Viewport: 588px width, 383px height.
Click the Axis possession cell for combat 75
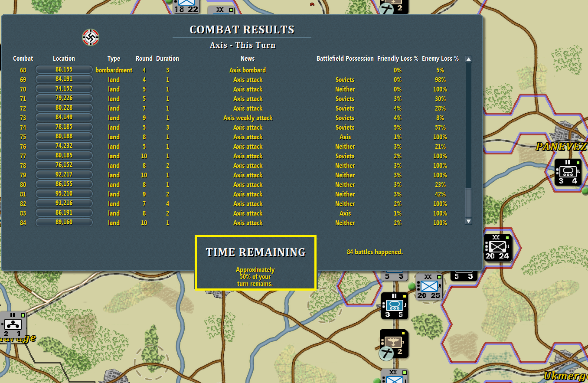tap(345, 137)
